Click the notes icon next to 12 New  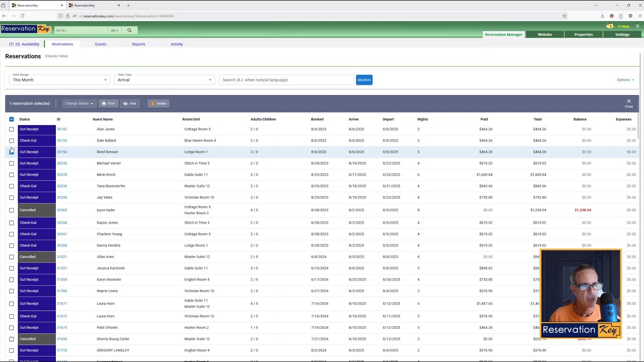pyautogui.click(x=610, y=26)
